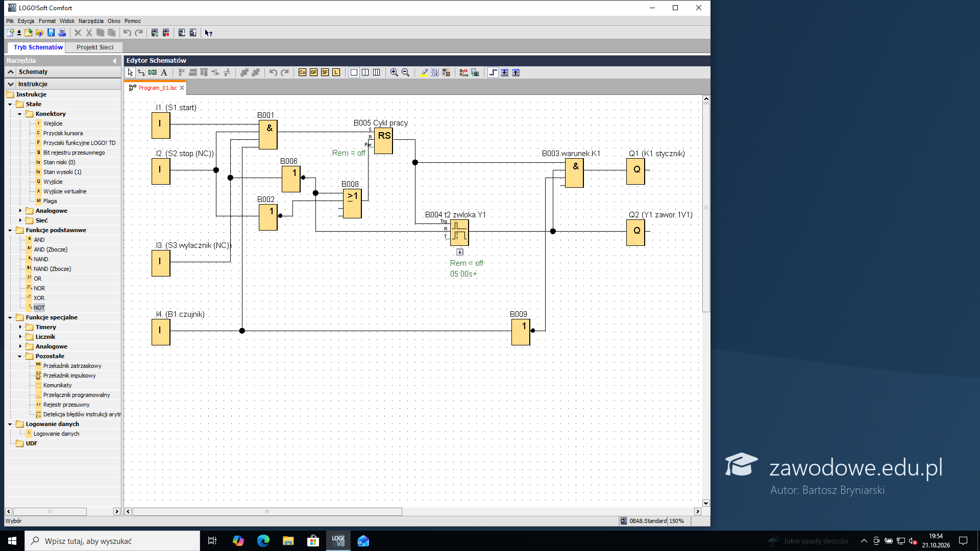Toggle the three-window split view
The image size is (980, 551).
376,72
